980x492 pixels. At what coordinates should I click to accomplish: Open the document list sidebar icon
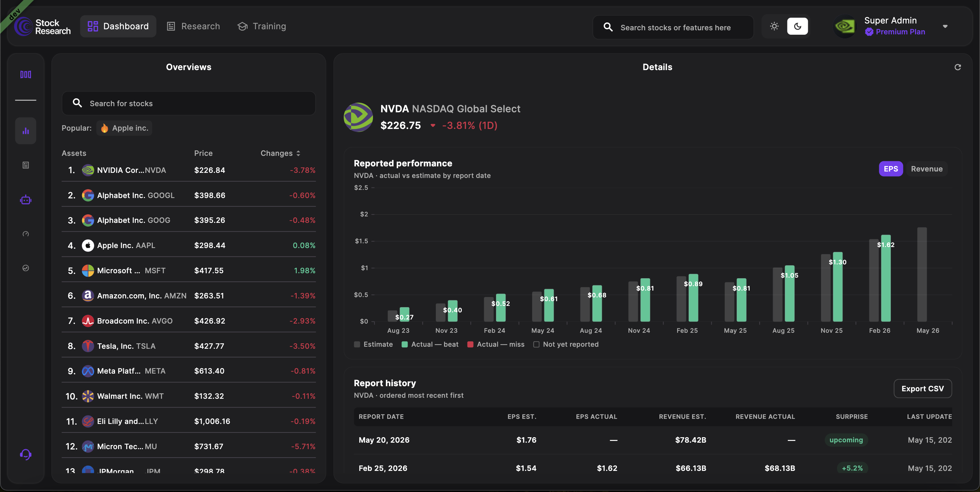click(x=26, y=165)
